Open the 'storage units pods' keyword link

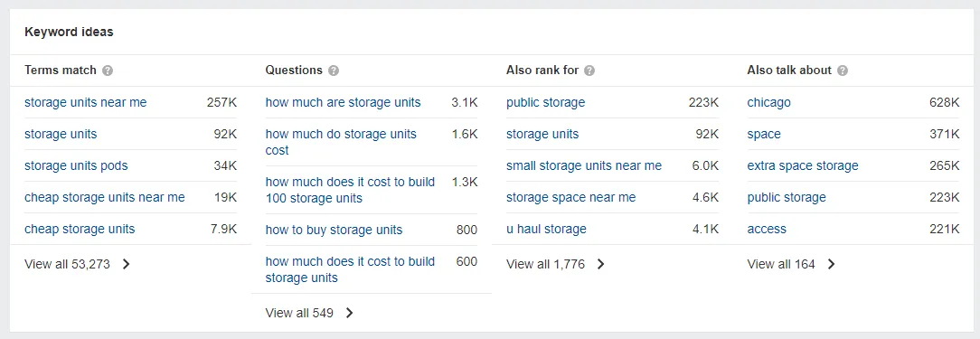(76, 165)
